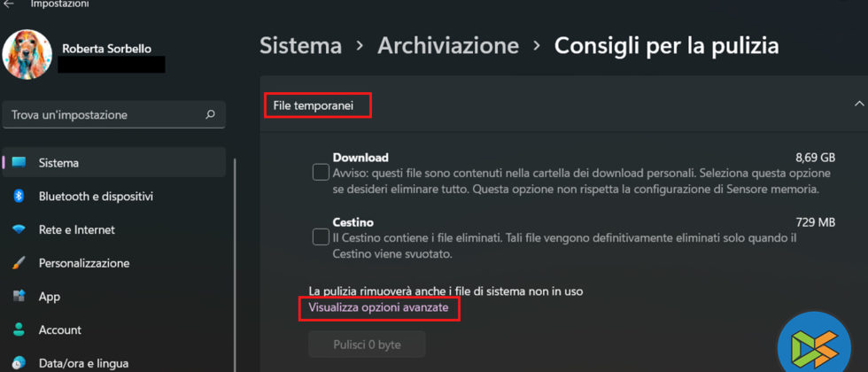Click the search magnifier icon

(x=210, y=114)
